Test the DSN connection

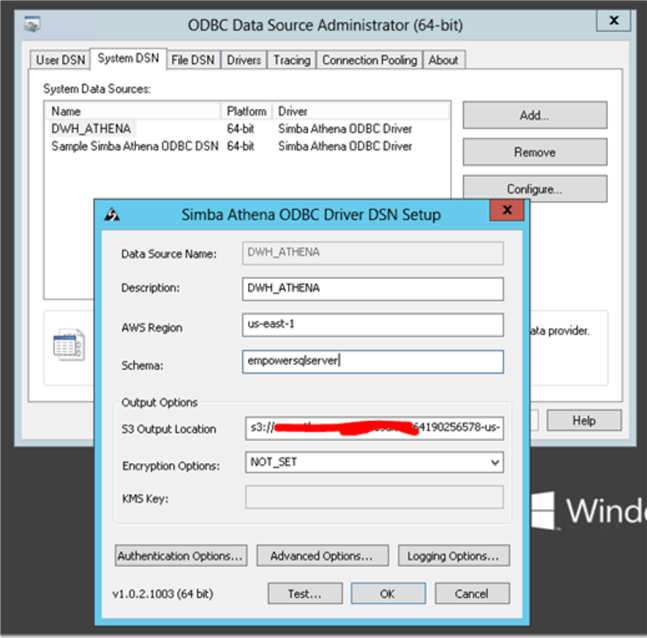[305, 593]
